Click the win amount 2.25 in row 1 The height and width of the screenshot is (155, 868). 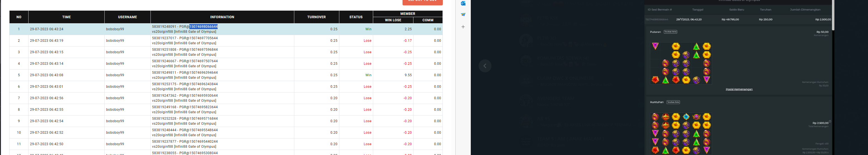[408, 29]
